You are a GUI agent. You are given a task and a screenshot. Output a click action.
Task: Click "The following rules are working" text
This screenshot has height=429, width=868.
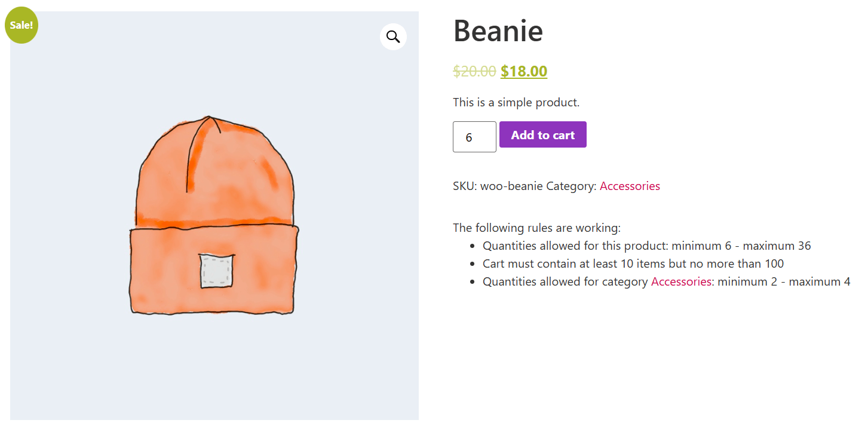[x=536, y=228]
